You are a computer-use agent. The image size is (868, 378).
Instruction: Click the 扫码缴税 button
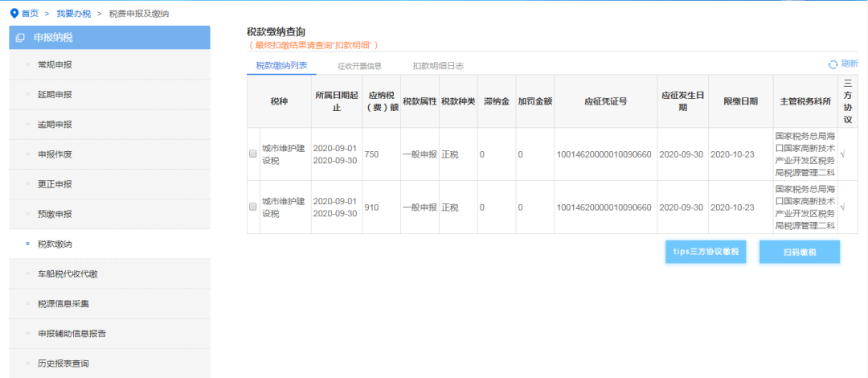(x=800, y=252)
